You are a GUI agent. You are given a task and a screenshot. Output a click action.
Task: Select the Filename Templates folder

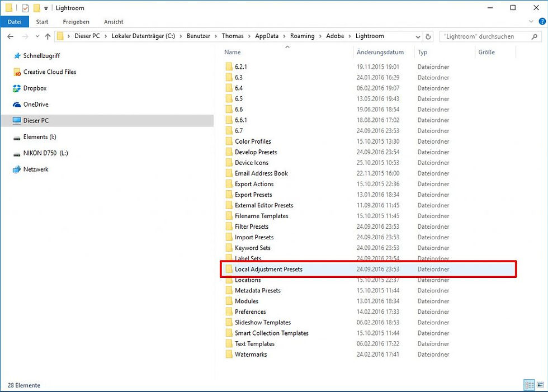[262, 216]
